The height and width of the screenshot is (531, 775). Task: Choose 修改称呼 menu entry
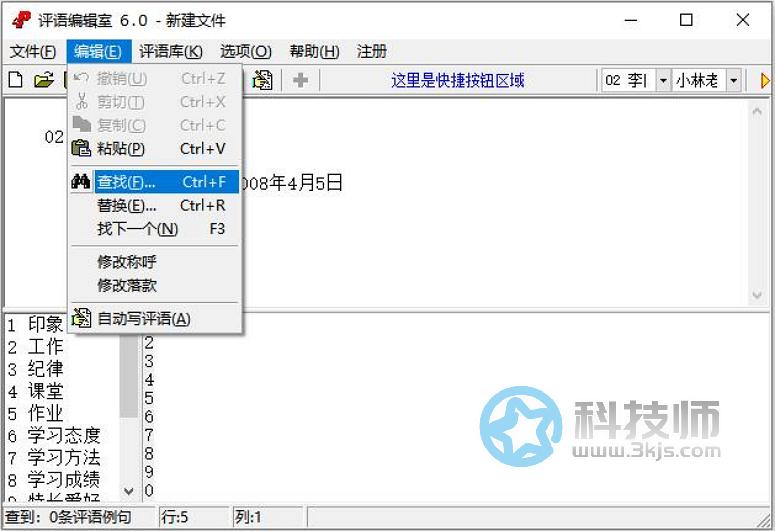pyautogui.click(x=155, y=262)
